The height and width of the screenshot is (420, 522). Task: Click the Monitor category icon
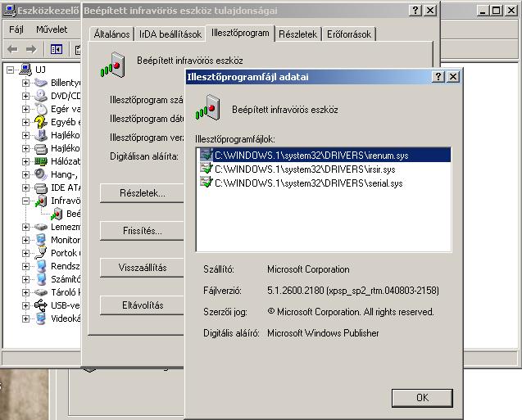41,240
